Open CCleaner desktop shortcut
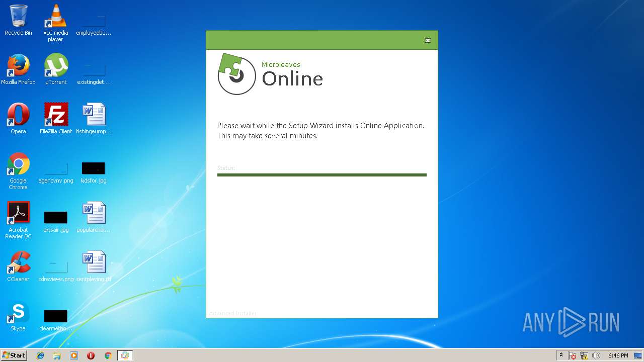Viewport: 644px width, 362px height. point(18,266)
